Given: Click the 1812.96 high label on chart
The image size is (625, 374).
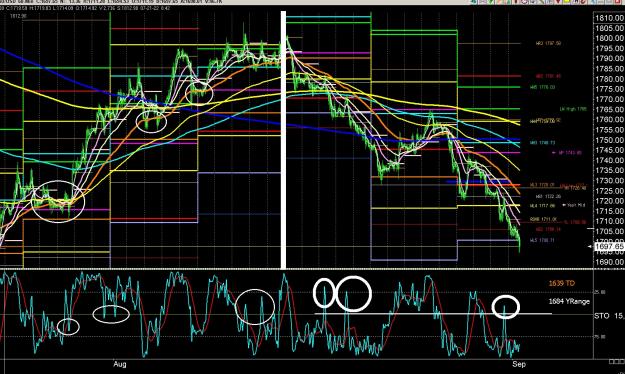Looking at the screenshot, I should click(18, 16).
